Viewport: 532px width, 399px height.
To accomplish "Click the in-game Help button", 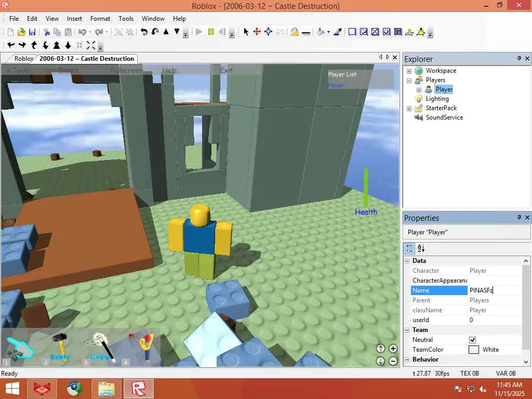I will 171,70.
